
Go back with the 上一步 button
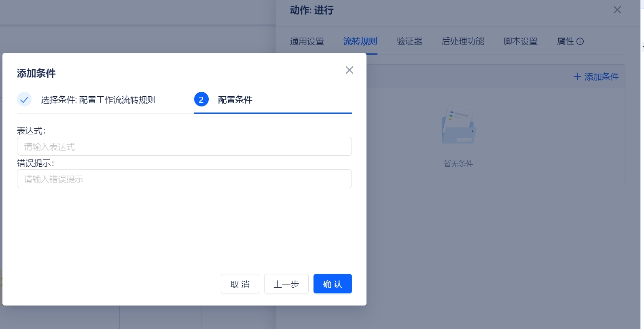click(286, 284)
